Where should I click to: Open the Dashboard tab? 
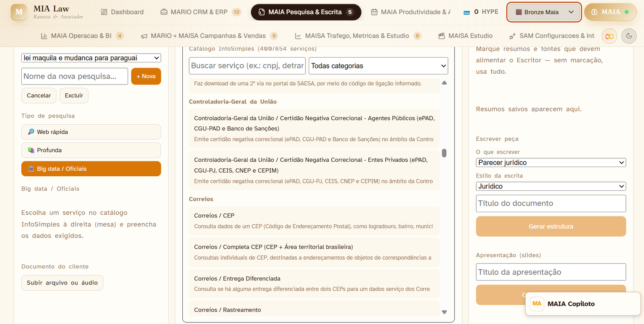[x=122, y=12]
